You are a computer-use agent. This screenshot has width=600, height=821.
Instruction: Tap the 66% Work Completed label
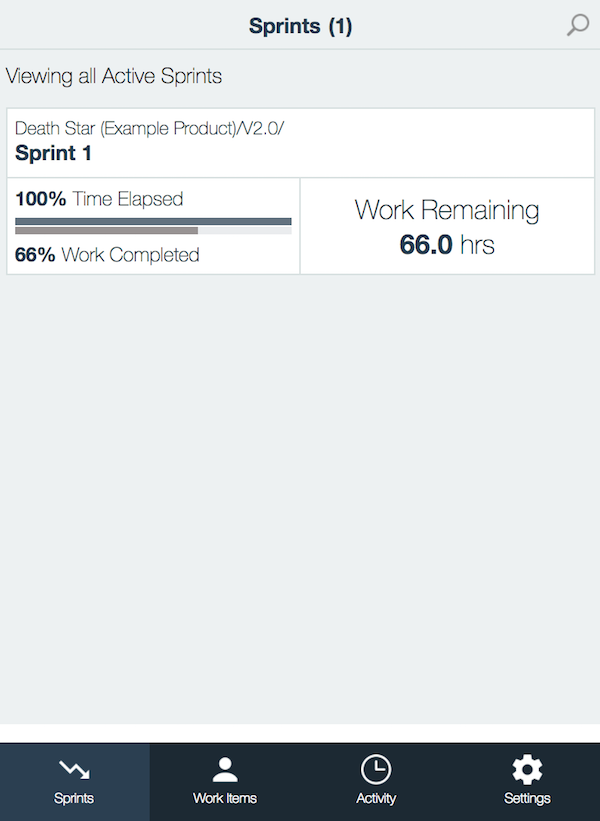tap(107, 255)
